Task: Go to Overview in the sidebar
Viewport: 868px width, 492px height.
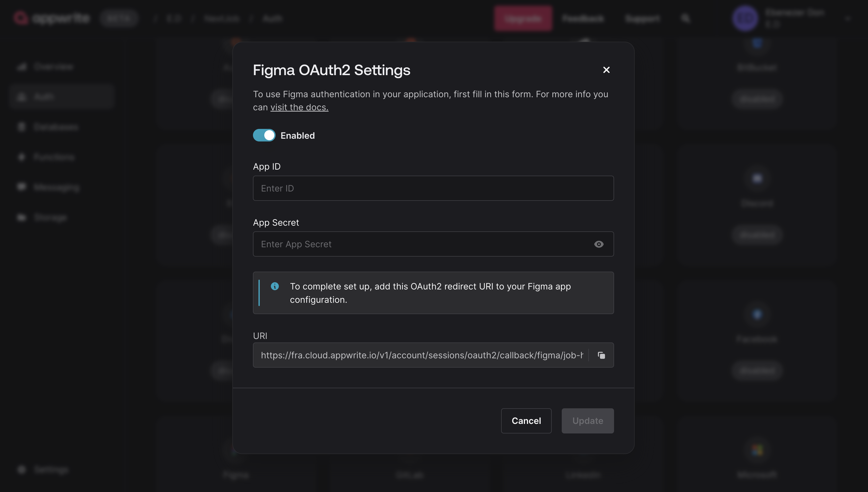Action: coord(53,67)
